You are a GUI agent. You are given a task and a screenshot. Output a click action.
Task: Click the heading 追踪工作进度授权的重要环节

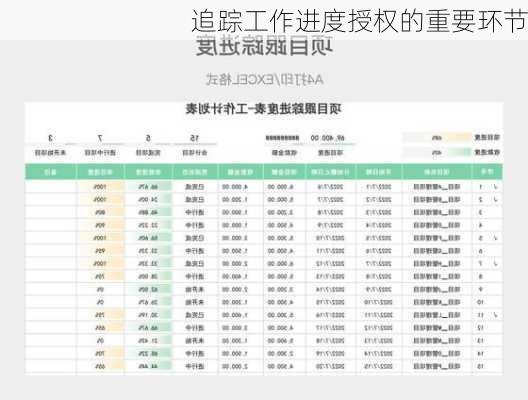[x=359, y=21]
